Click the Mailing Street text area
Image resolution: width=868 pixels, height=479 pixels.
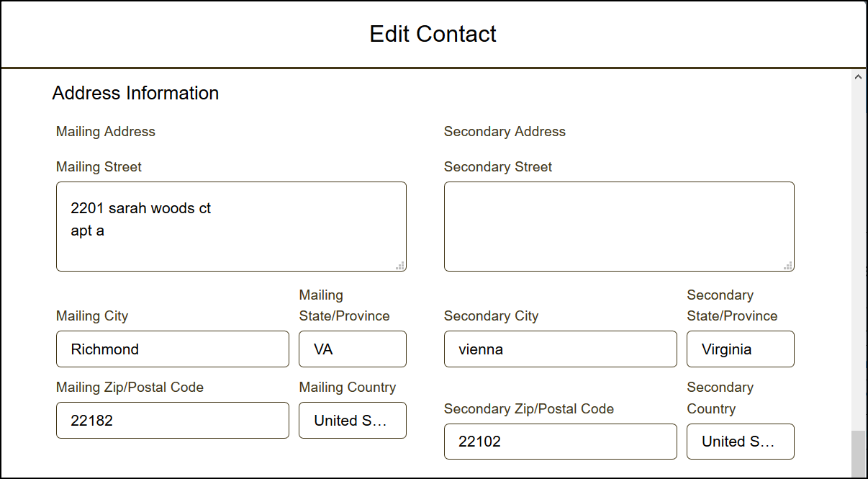point(231,226)
